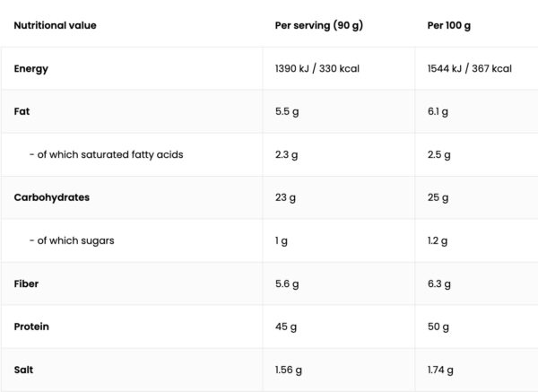Click the "Nutritional value" column header
This screenshot has height=392, width=538.
tap(56, 25)
